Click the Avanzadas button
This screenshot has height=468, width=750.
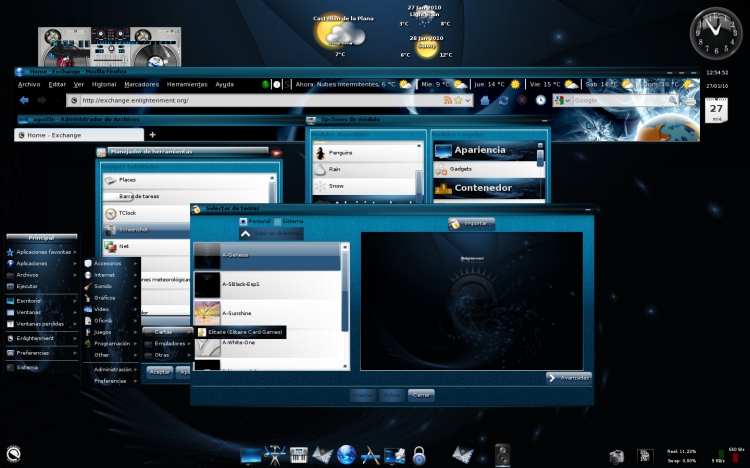coord(569,378)
